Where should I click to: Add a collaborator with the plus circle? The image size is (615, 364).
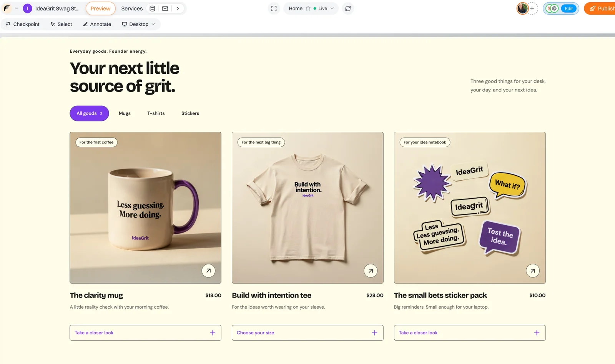coord(532,8)
